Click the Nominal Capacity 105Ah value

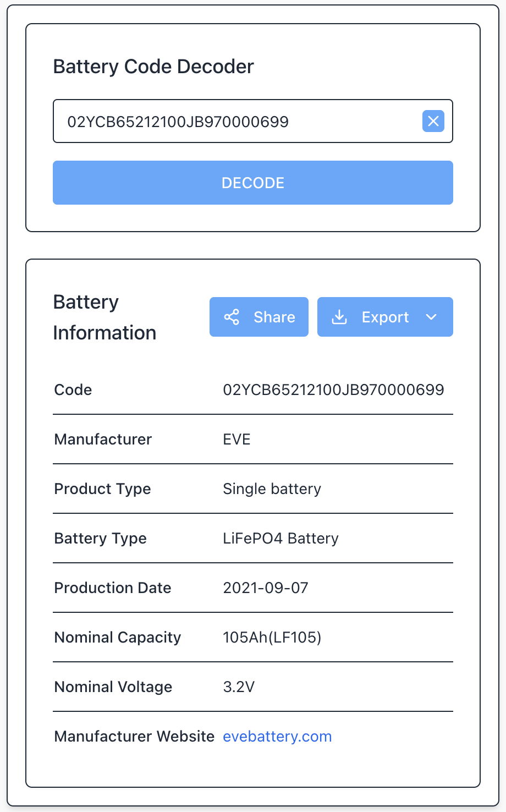(273, 637)
